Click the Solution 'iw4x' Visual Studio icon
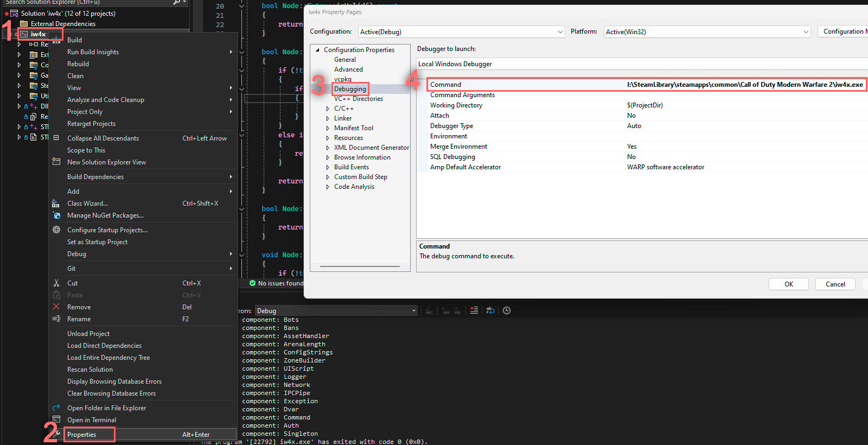 [x=15, y=14]
